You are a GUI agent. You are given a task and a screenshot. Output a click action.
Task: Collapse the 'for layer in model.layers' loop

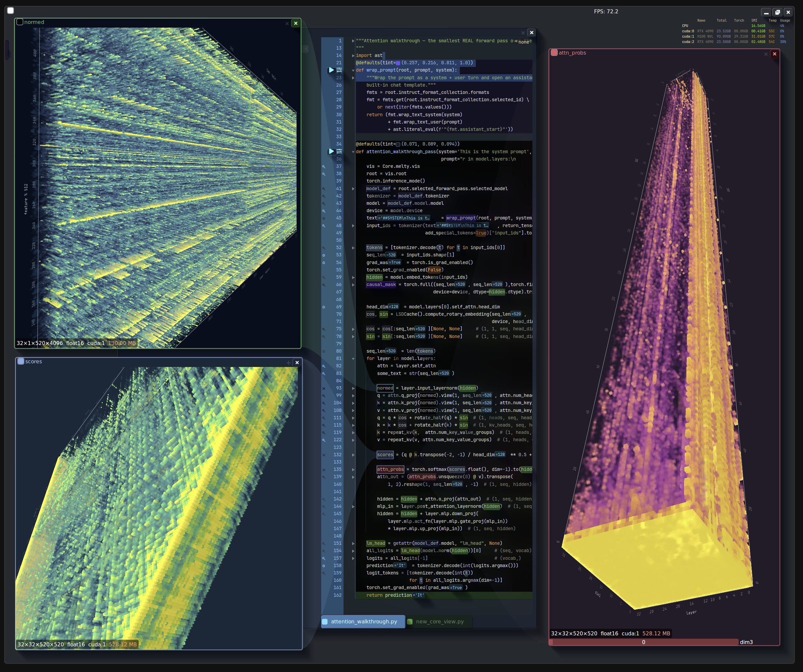(x=353, y=359)
